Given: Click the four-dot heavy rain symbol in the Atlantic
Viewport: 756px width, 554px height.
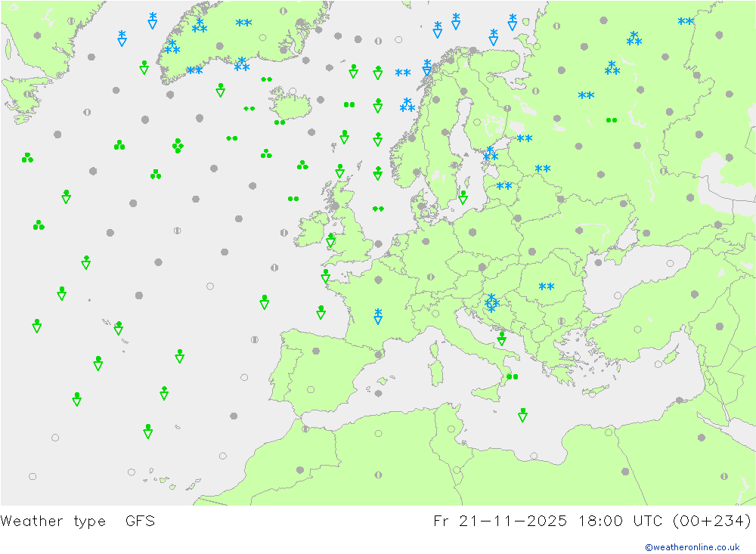Looking at the screenshot, I should click(178, 146).
